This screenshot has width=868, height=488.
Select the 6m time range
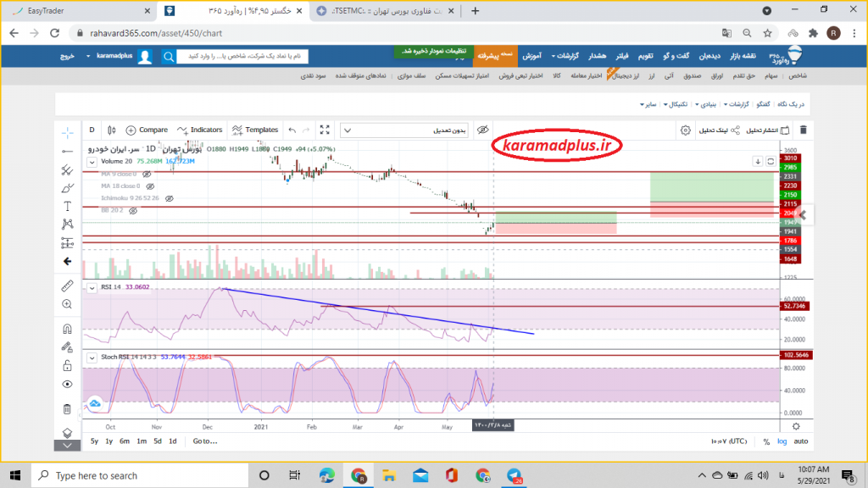125,441
